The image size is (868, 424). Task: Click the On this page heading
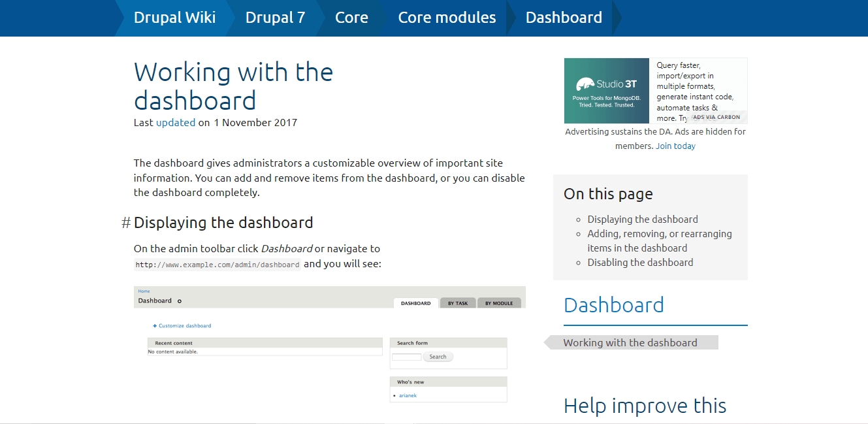pos(608,194)
